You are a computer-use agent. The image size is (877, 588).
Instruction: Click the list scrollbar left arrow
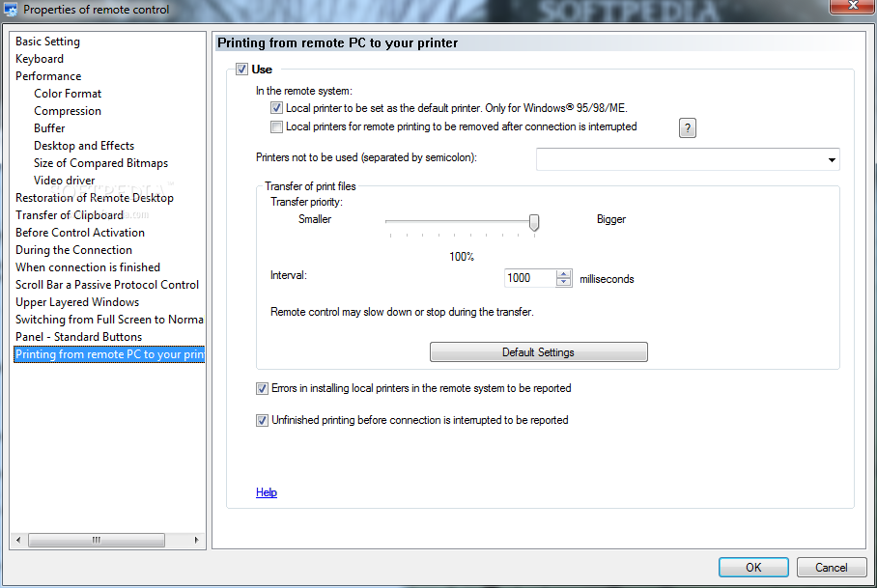(x=18, y=540)
